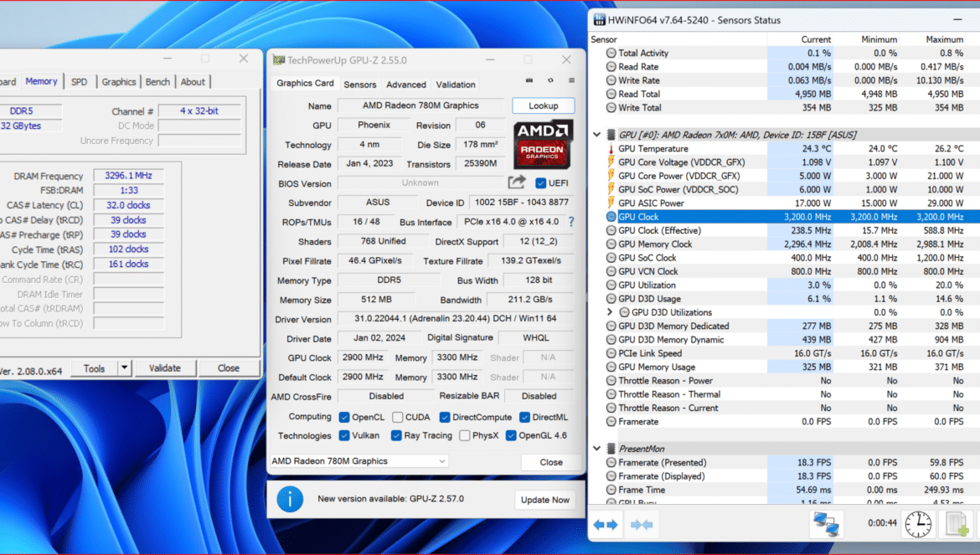Screen dimensions: 980x555
Task: Expand the GPU D3D Utilizations row
Action: pyautogui.click(x=610, y=312)
